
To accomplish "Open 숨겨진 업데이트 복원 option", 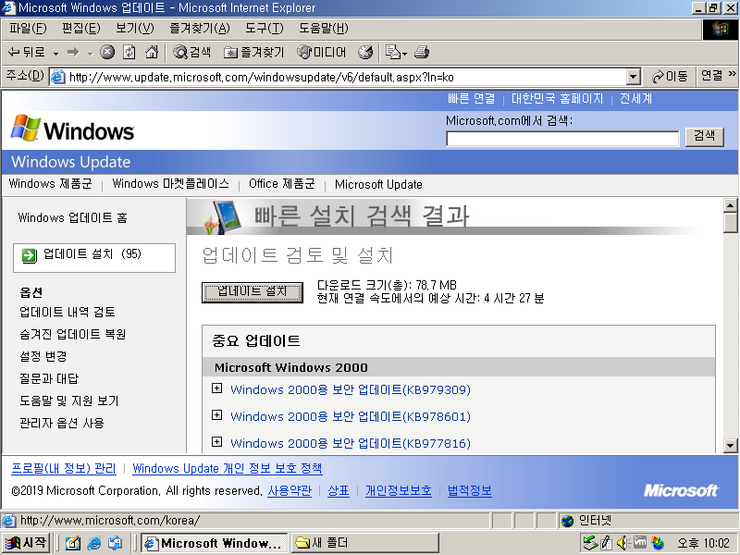I will click(73, 334).
